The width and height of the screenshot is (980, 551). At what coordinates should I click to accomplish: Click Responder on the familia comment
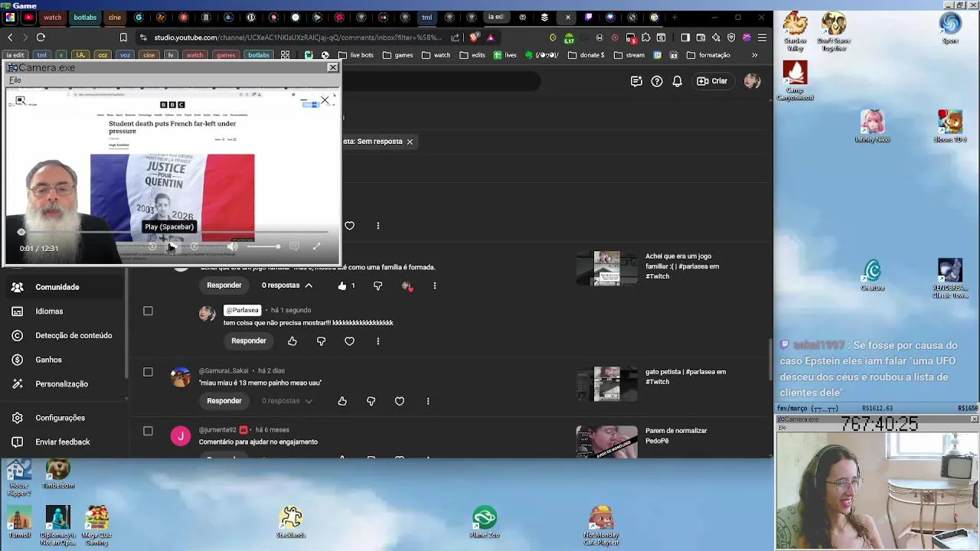[x=224, y=285]
